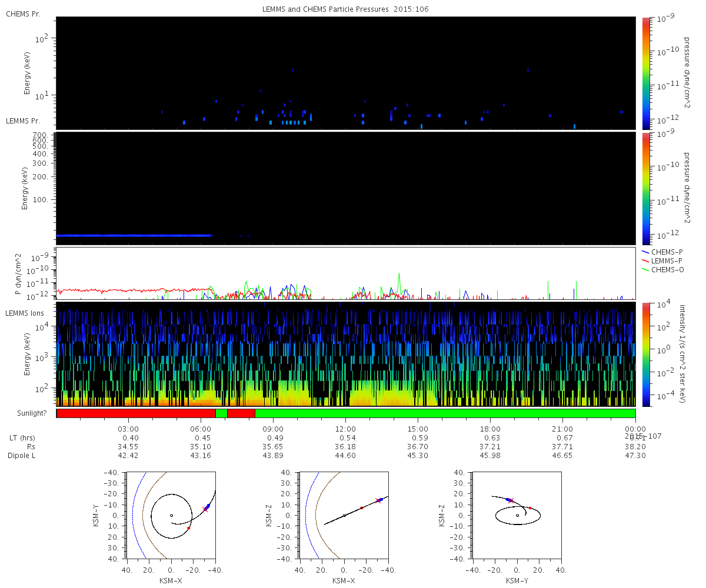Click the 15:00 time tick label
This screenshot has width=706, height=588.
(x=418, y=429)
